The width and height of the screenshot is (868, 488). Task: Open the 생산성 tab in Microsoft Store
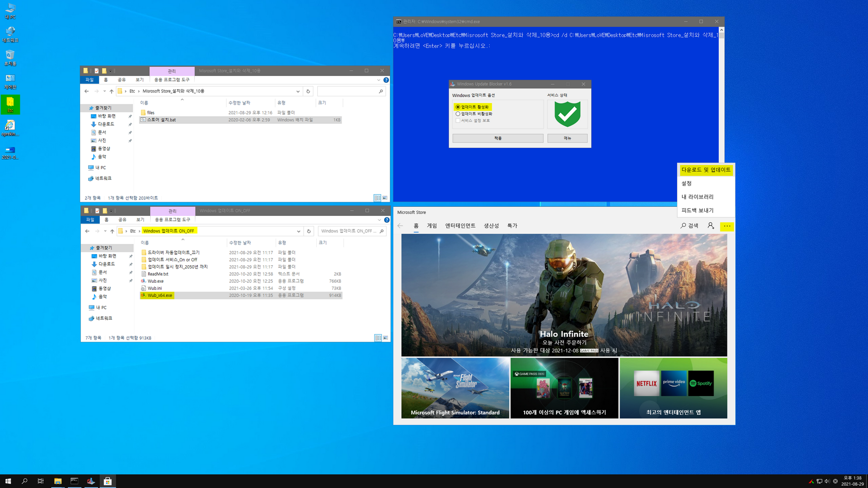click(491, 226)
